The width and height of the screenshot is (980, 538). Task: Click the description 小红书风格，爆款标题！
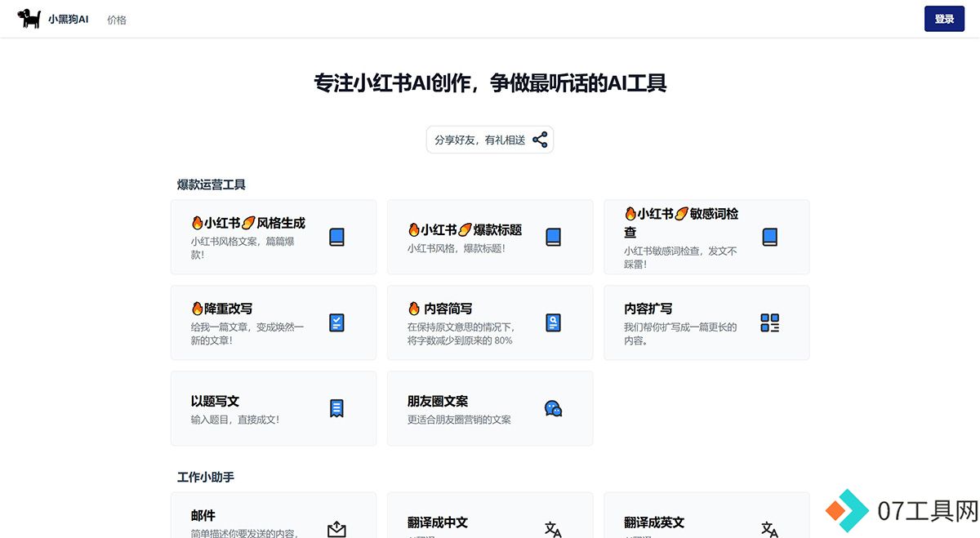(457, 247)
